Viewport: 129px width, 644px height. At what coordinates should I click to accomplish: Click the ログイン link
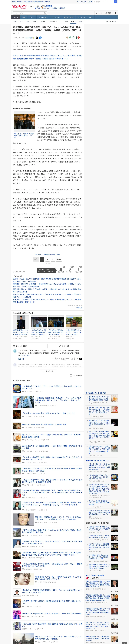tap(38, 8)
